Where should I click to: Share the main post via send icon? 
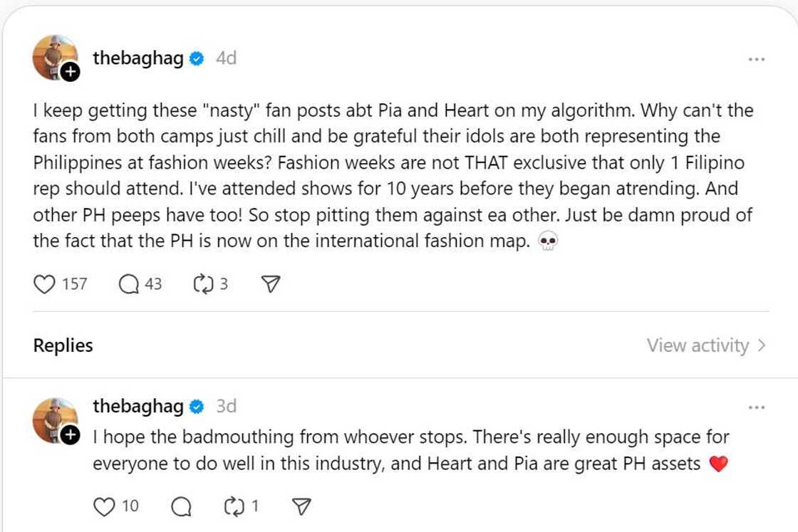click(270, 284)
